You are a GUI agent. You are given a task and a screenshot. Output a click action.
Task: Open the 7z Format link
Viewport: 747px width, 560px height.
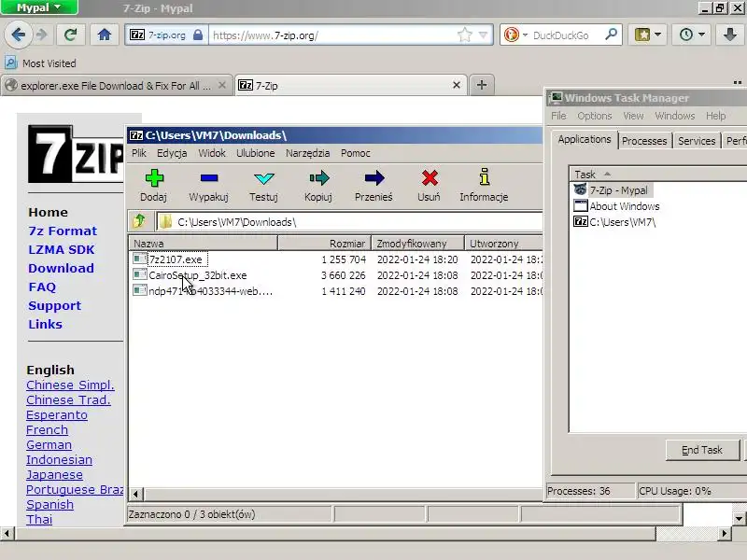[x=63, y=231]
